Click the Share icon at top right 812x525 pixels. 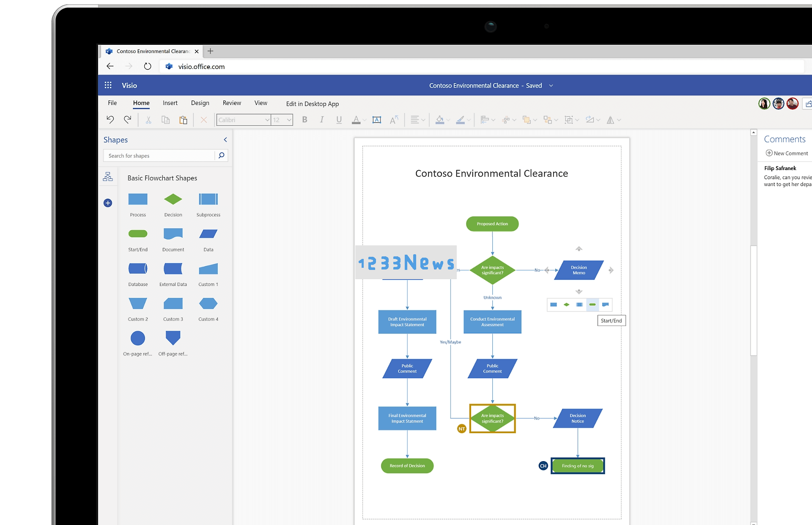(x=808, y=103)
